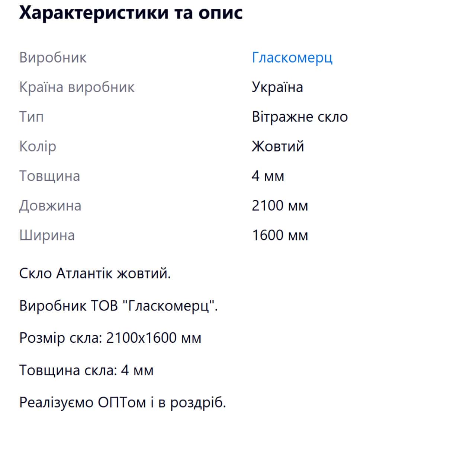476x450 pixels.
Task: Click the Україна country value
Action: tap(277, 87)
